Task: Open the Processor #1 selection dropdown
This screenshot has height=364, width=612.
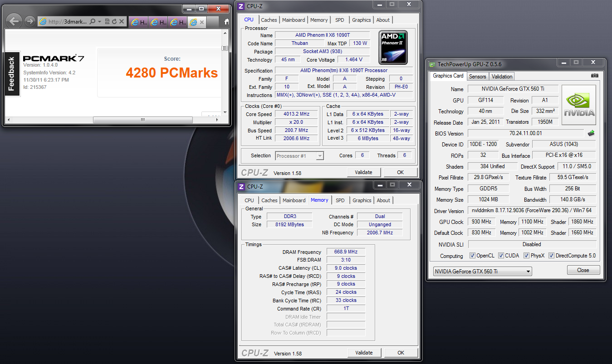Action: [299, 155]
